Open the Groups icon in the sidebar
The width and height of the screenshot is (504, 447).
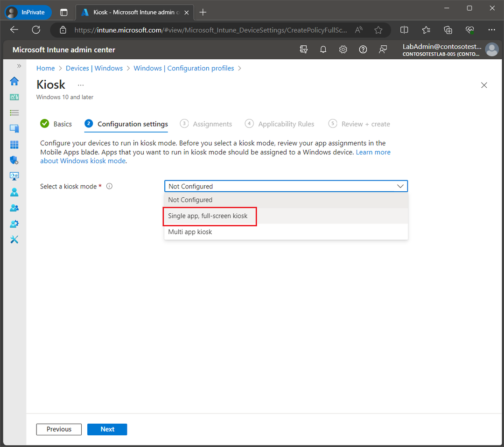[x=14, y=208]
